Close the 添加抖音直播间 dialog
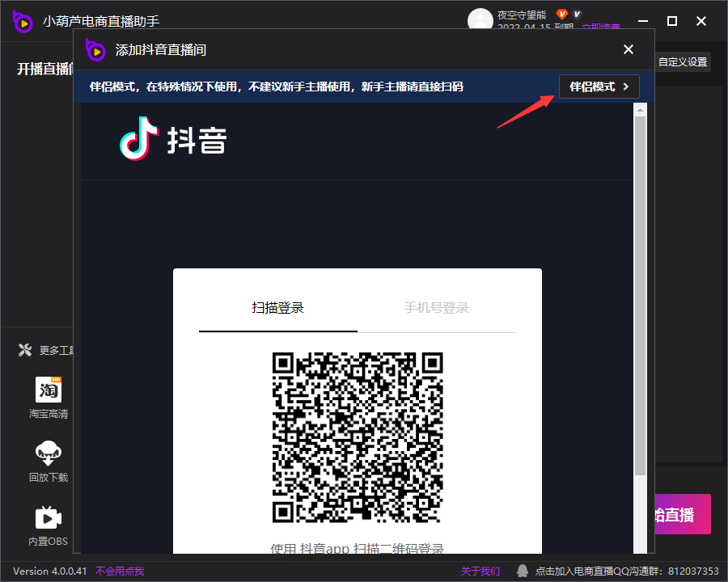Image resolution: width=728 pixels, height=582 pixels. [629, 49]
